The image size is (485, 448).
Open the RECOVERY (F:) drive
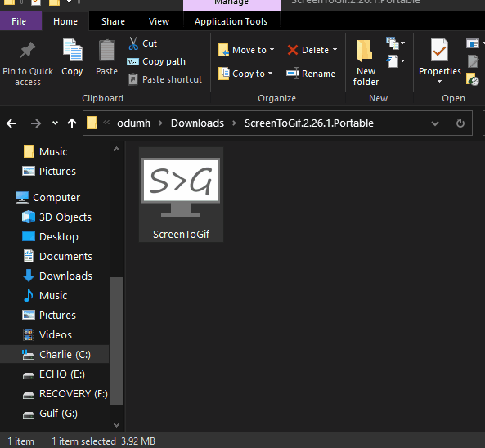click(65, 394)
